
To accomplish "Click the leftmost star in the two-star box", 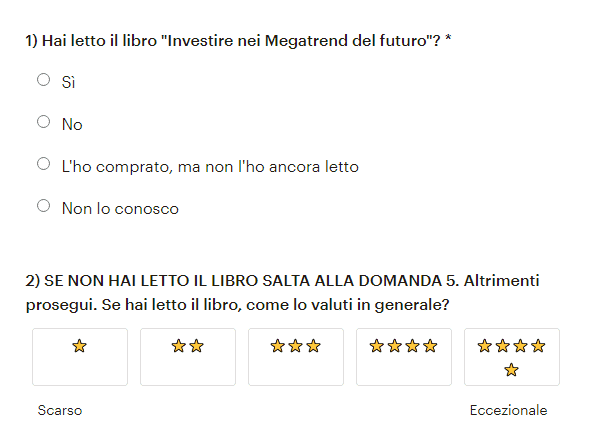I will pos(178,346).
